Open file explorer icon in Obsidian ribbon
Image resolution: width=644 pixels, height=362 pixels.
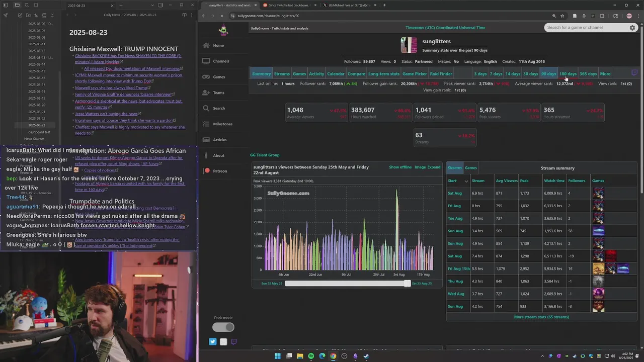point(17,6)
